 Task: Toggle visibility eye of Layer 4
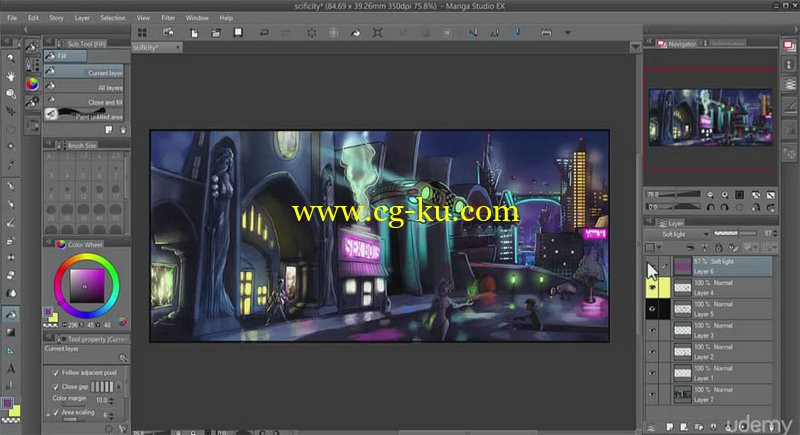tap(652, 288)
